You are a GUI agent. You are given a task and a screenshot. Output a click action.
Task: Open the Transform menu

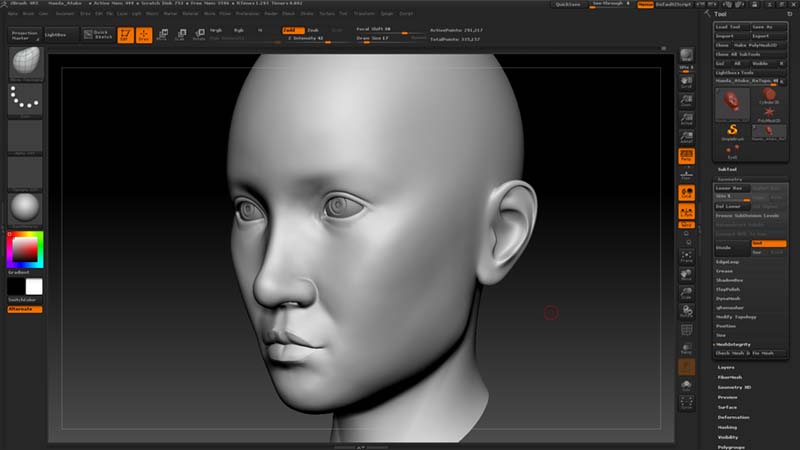coord(364,14)
